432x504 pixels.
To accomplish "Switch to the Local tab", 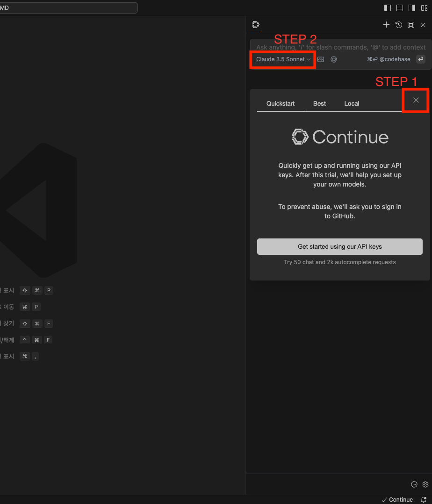I will pyautogui.click(x=352, y=103).
